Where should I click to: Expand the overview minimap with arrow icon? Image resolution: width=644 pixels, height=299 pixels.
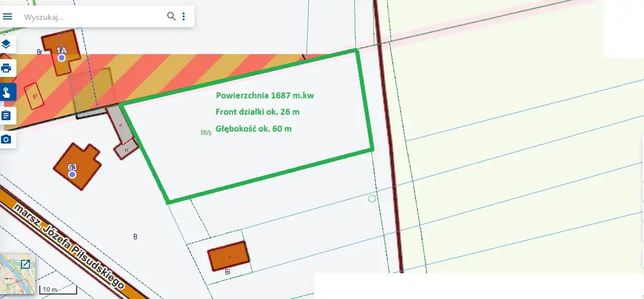(25, 264)
